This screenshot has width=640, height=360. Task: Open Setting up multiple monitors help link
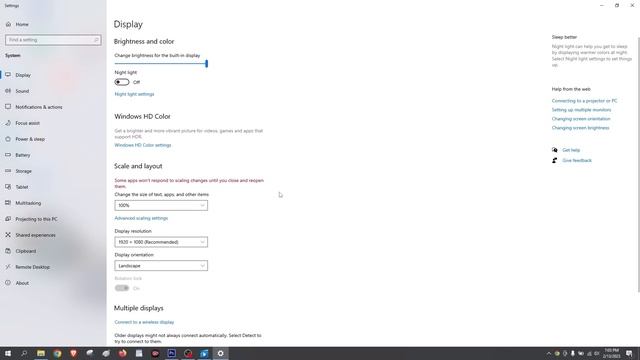point(581,110)
